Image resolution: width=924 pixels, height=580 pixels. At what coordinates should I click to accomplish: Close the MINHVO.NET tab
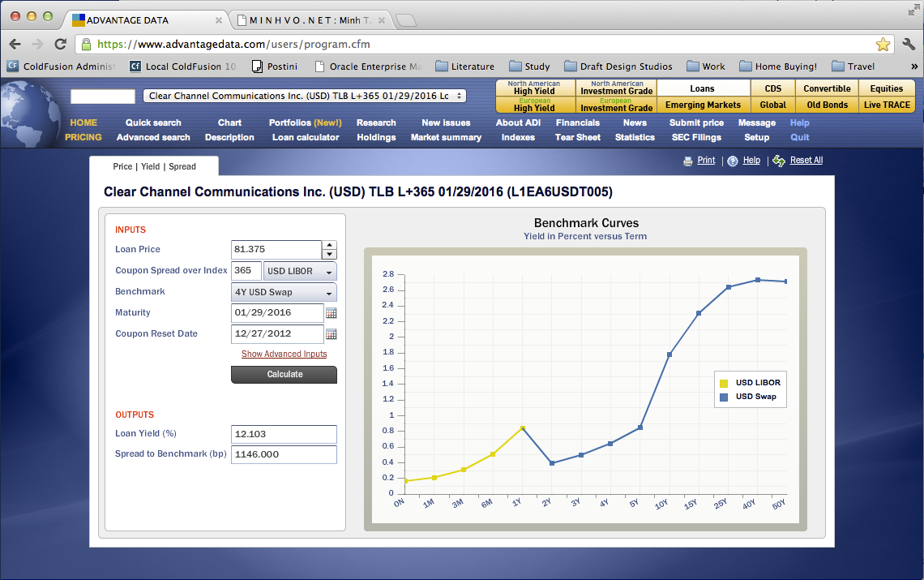(x=381, y=20)
